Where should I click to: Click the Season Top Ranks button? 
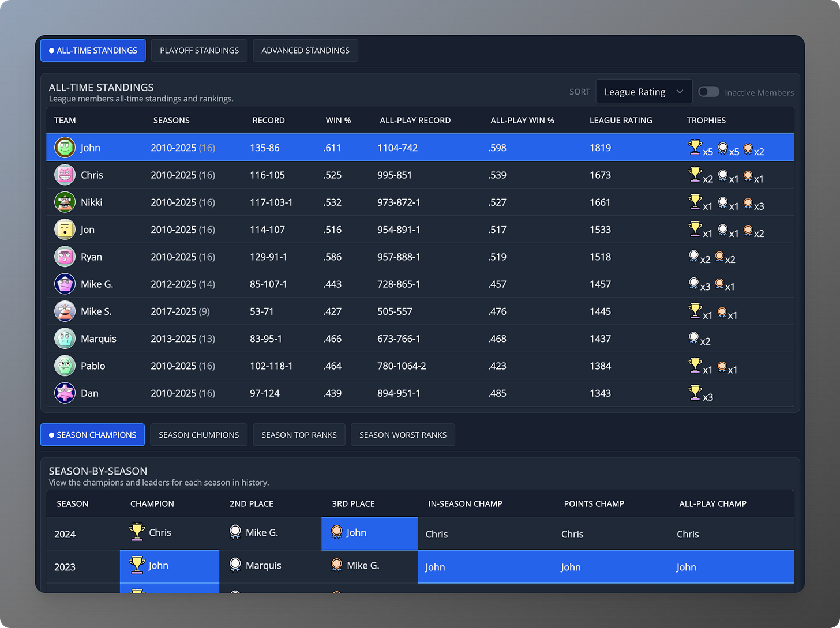299,435
